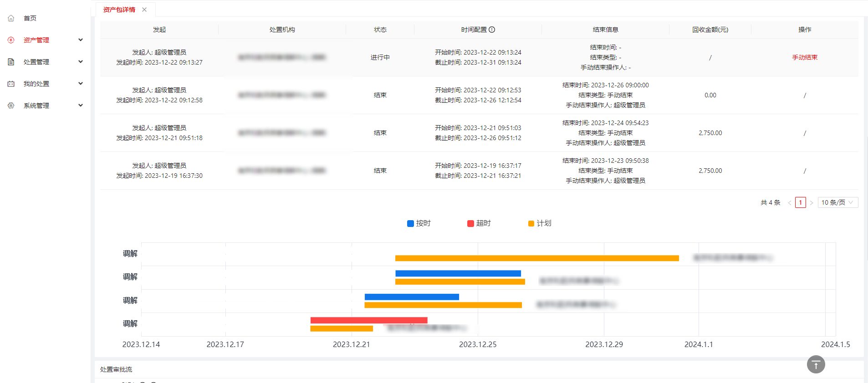Screen dimensions: 868x383
Task: Click the 处置管理 document icon
Action: [11, 62]
